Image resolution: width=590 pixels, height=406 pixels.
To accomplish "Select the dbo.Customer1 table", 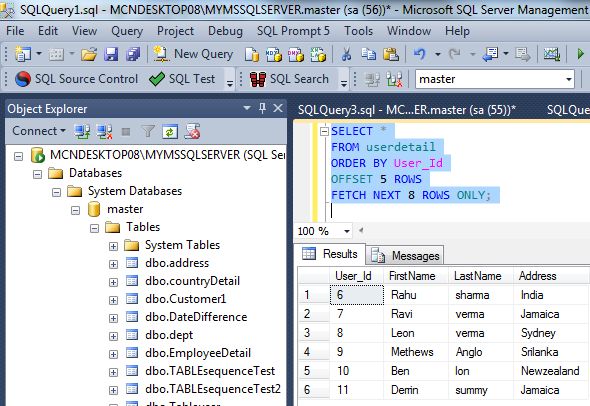I will click(186, 299).
